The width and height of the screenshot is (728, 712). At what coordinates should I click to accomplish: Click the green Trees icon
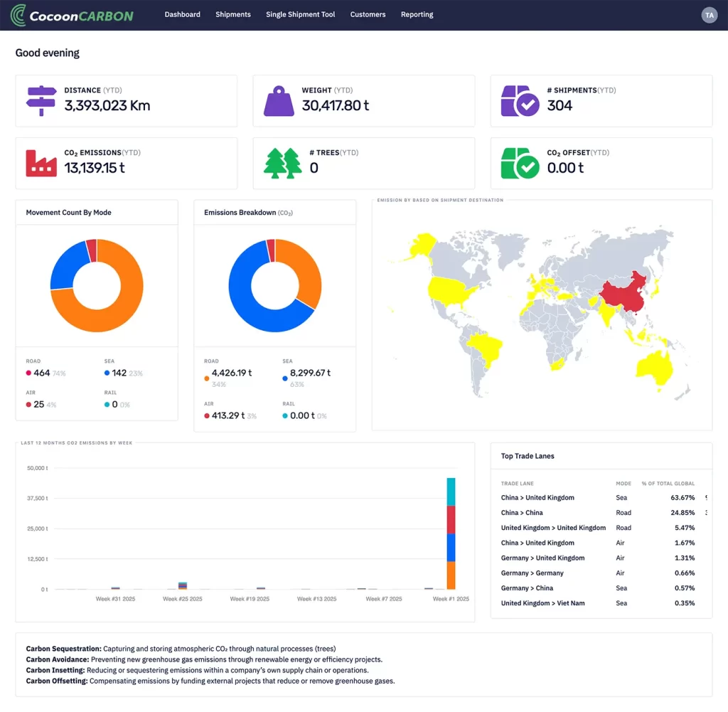pos(282,163)
